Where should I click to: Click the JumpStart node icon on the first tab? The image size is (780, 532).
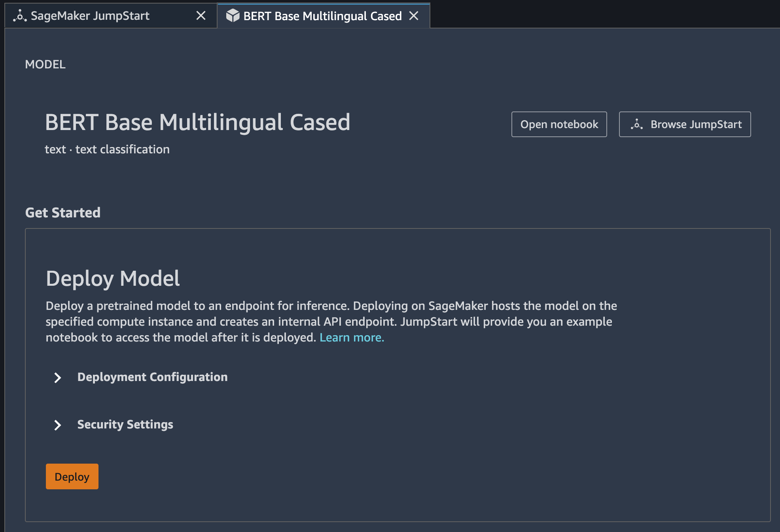(x=21, y=16)
